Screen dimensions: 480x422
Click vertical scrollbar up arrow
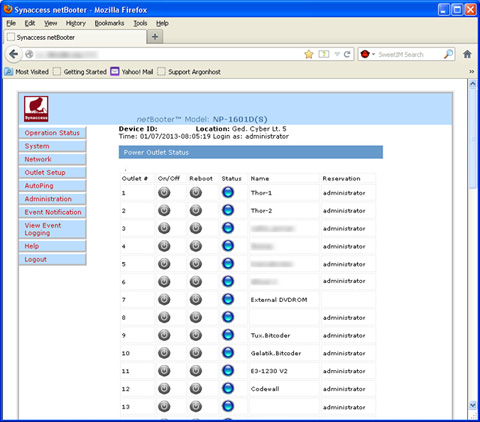pyautogui.click(x=473, y=84)
